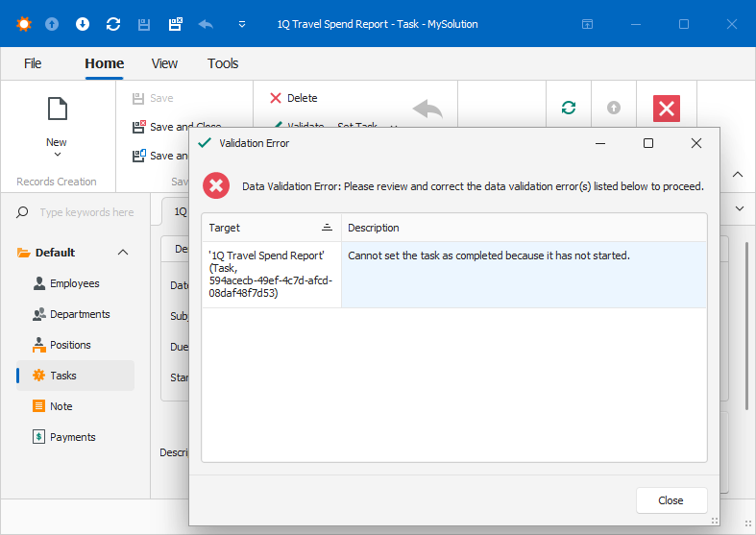Screen dimensions: 756x535
Task: Select the Tasks navigation item
Action: [x=75, y=376]
